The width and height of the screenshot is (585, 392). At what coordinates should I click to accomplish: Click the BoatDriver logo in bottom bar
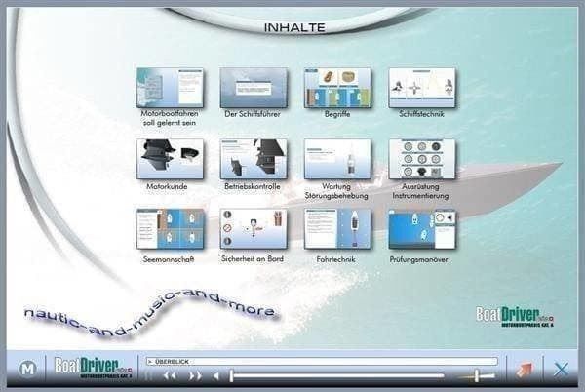[x=93, y=369]
